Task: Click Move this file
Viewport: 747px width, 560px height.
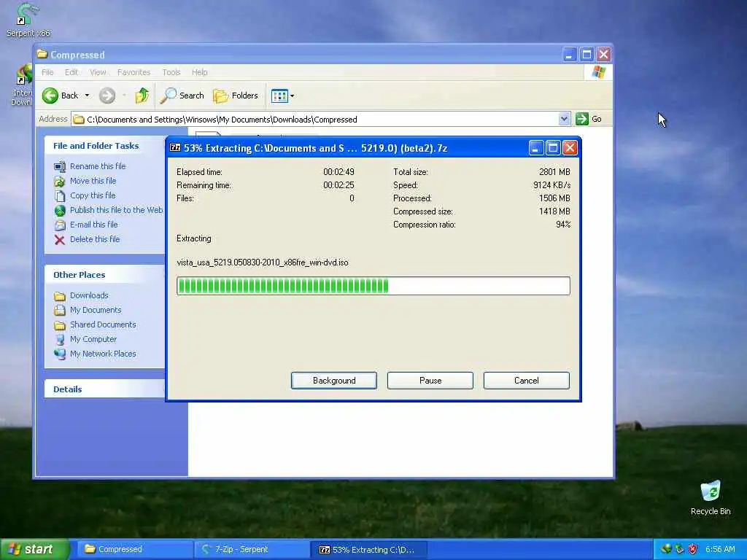Action: point(93,181)
